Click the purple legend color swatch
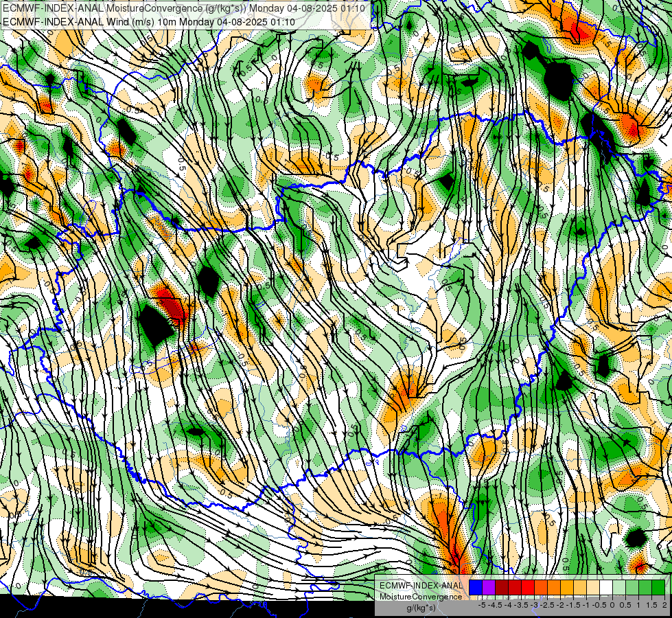672x618 pixels. pos(489,587)
